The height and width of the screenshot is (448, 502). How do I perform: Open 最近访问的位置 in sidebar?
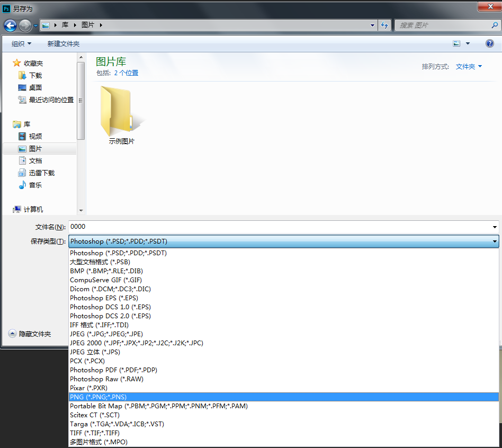51,100
